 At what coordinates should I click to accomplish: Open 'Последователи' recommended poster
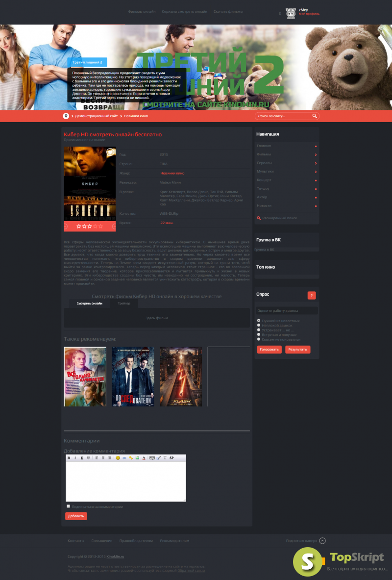[133, 377]
